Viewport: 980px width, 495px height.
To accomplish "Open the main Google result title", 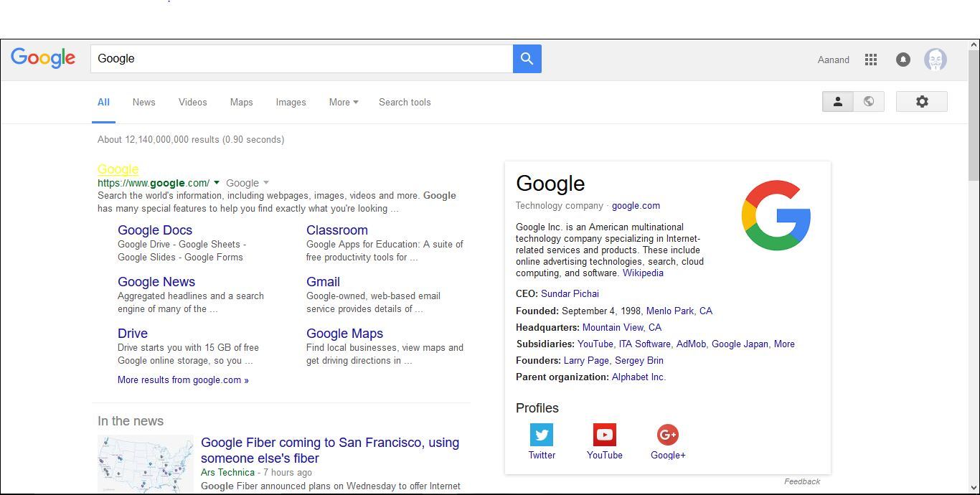I will pos(118,169).
